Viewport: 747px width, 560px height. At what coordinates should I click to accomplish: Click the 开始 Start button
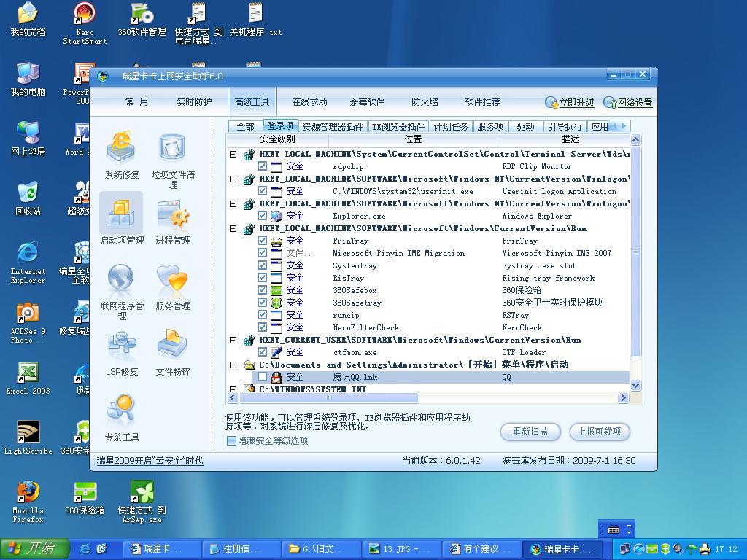click(35, 548)
